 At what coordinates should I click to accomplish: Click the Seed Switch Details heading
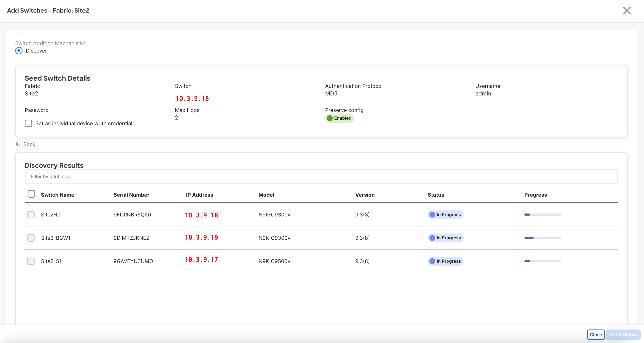[57, 78]
